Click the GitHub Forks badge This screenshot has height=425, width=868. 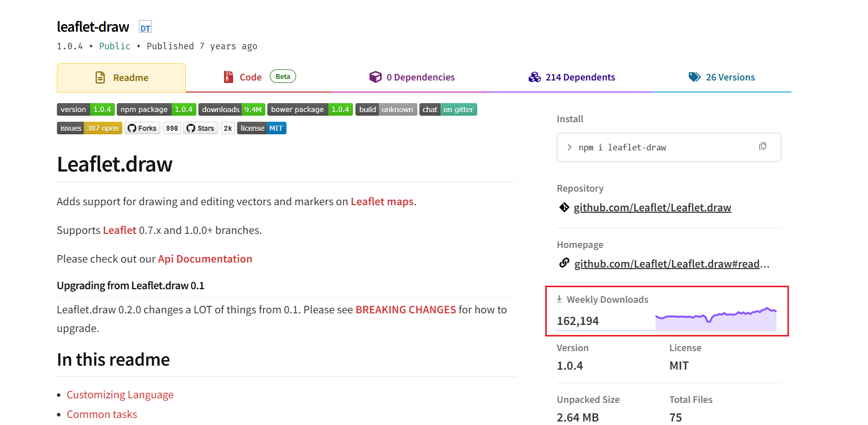coord(142,128)
